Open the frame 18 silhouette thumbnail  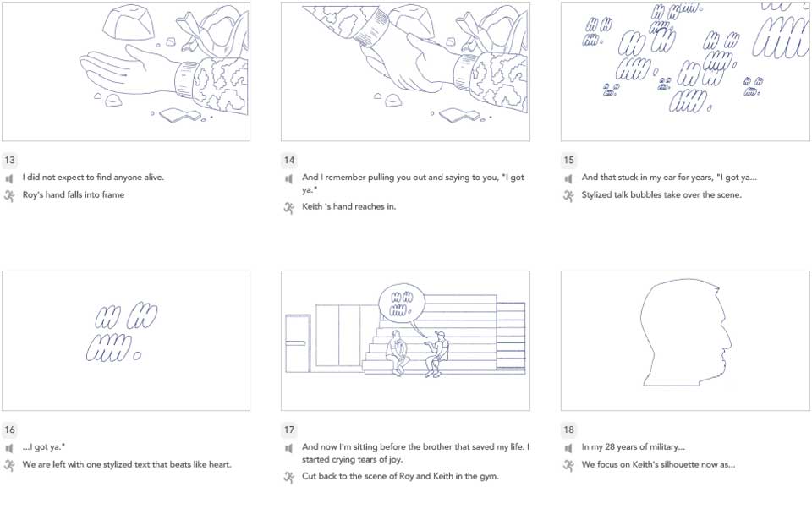point(685,341)
